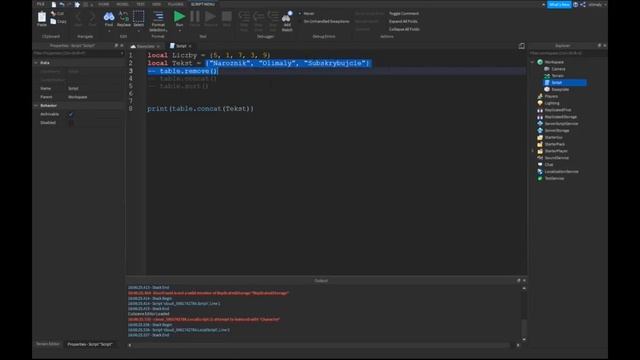Toggle the Disabled checkbox

(x=71, y=122)
